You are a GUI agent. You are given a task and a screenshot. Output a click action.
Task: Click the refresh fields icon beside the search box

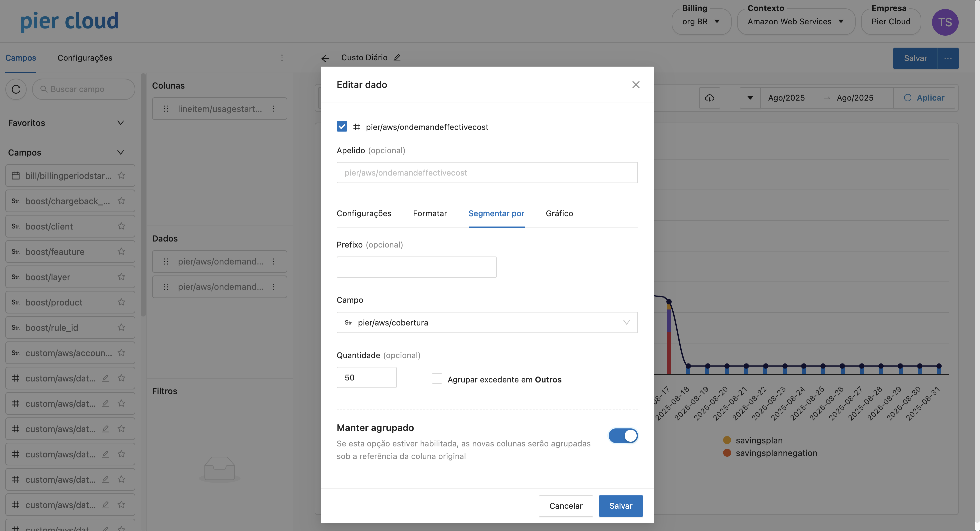[x=16, y=89]
